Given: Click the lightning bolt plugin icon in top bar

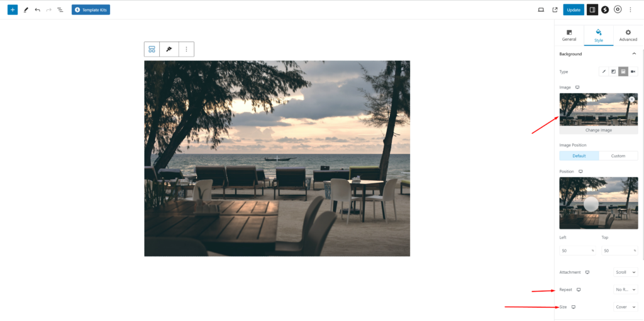Looking at the screenshot, I should point(605,10).
